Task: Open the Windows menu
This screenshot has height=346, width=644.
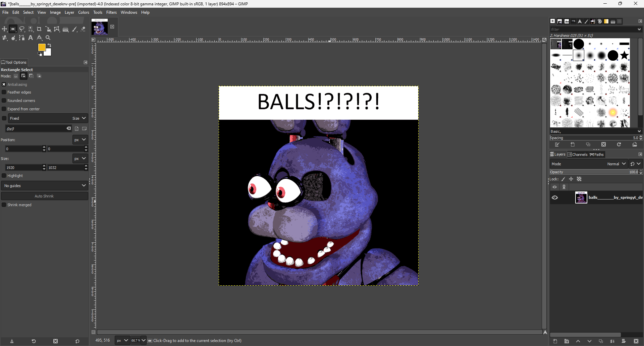Action: 129,12
